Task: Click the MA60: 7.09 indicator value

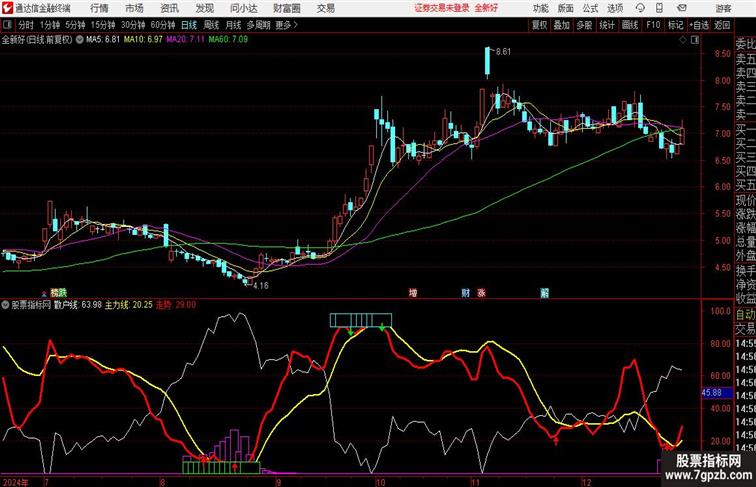Action: 228,40
